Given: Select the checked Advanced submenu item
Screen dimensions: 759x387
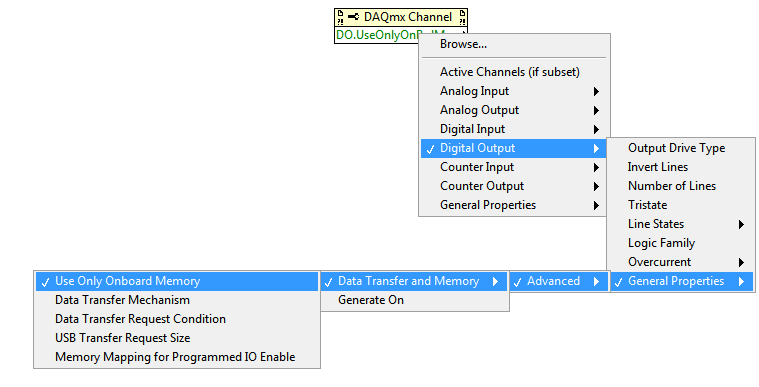Looking at the screenshot, I should [x=559, y=281].
